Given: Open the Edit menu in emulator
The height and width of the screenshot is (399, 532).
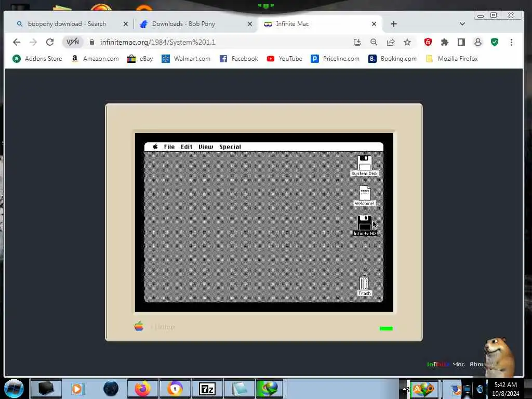Looking at the screenshot, I should click(x=187, y=147).
